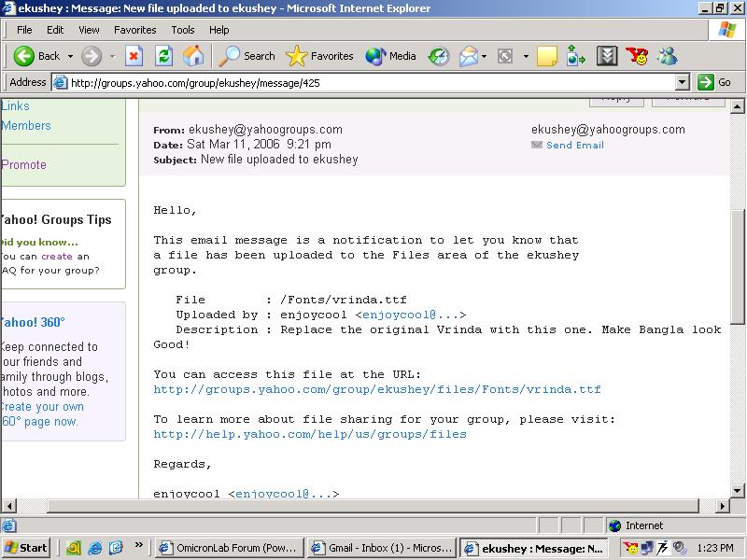Click the Internet zone globe in status bar
The image size is (747, 560).
(615, 525)
